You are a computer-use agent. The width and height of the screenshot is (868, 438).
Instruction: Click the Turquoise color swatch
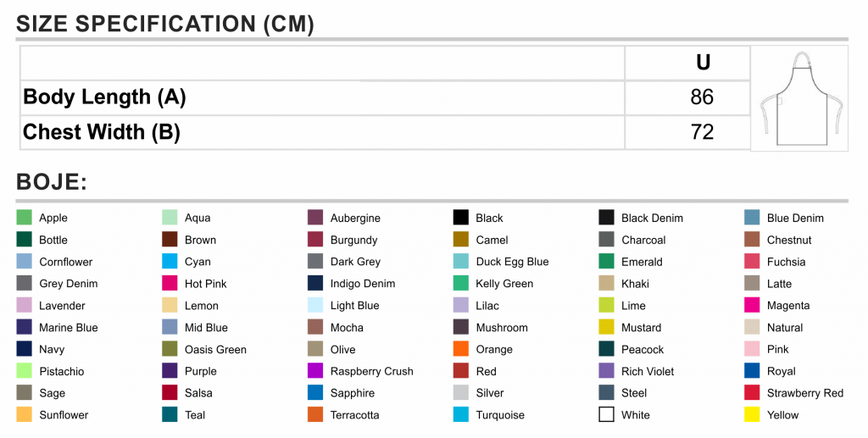(x=461, y=414)
